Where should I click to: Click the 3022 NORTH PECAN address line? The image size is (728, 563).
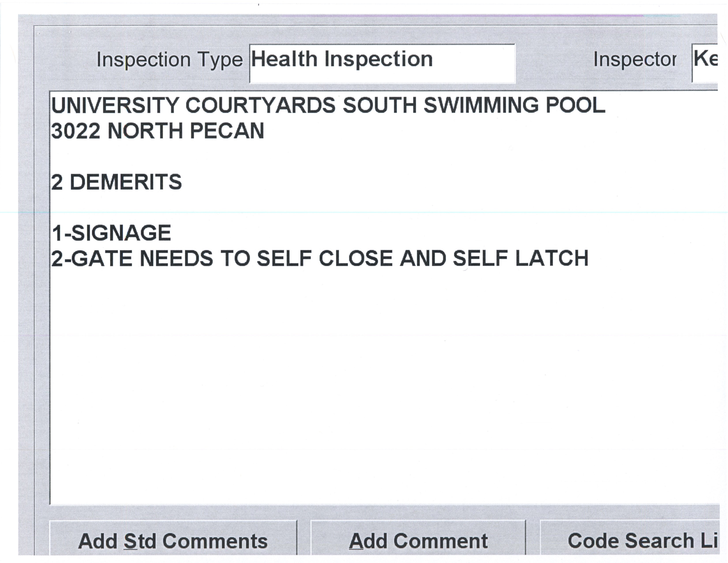tap(157, 131)
